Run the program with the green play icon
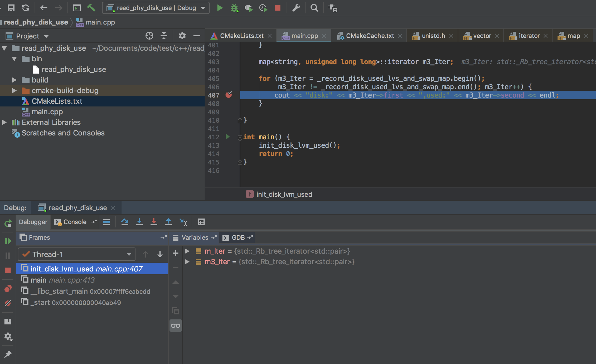The image size is (596, 364). click(x=220, y=8)
